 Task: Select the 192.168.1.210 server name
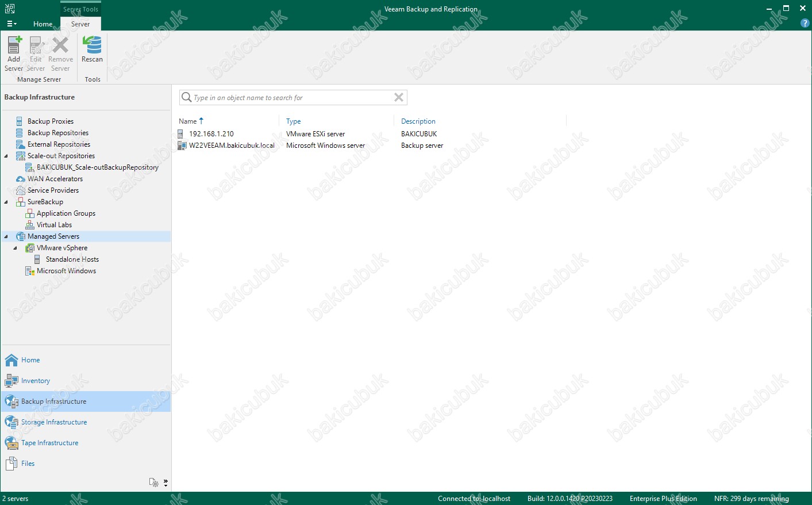(x=211, y=134)
